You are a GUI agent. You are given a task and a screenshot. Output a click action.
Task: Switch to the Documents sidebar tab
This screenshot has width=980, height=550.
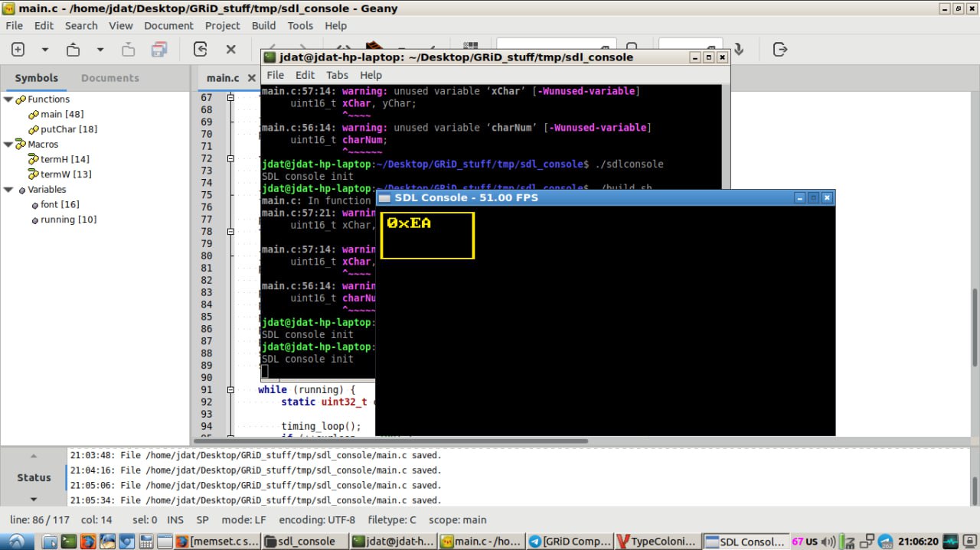click(109, 78)
